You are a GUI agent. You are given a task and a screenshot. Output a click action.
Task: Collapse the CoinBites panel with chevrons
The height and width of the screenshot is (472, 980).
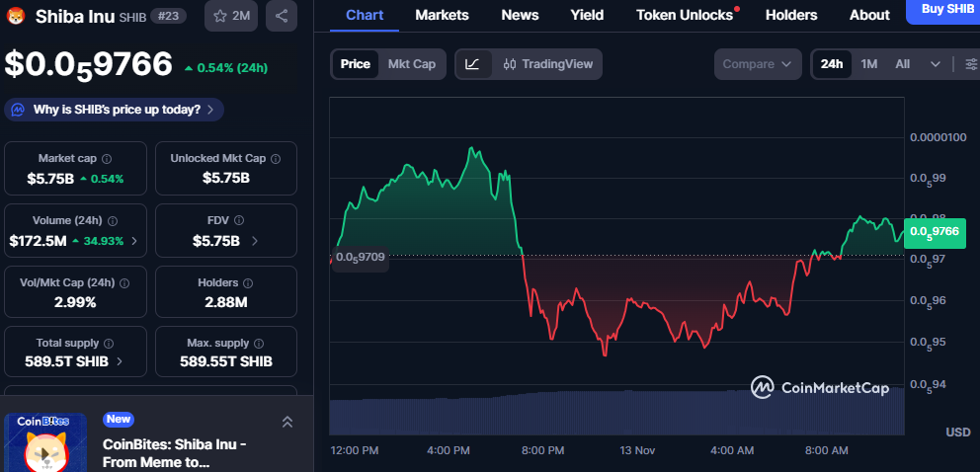(x=286, y=422)
